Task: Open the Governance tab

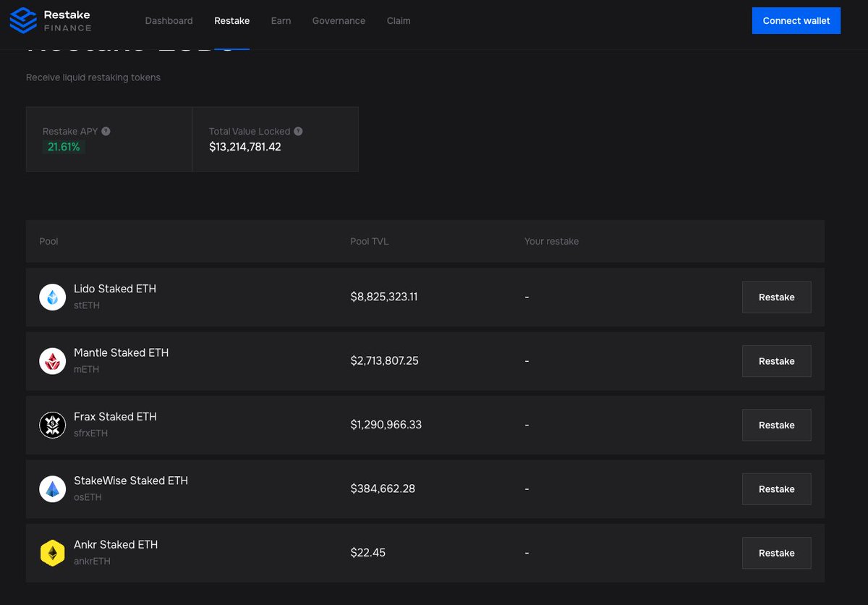Action: click(x=339, y=21)
